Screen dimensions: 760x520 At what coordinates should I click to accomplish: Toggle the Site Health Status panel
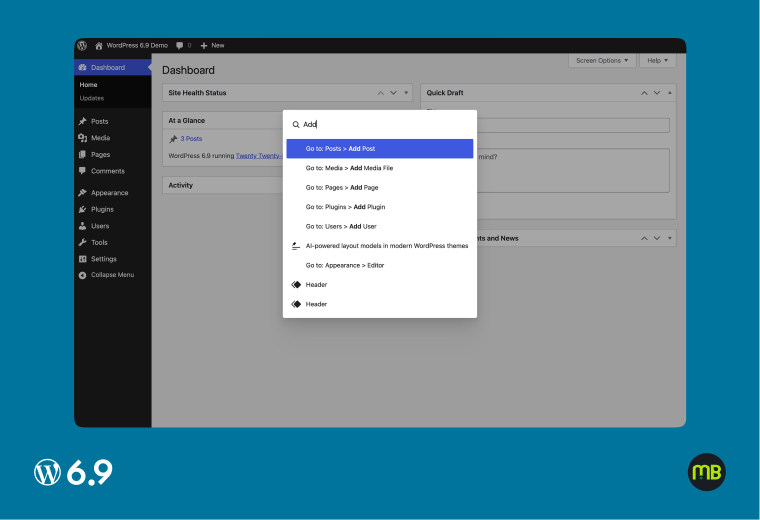tap(406, 93)
